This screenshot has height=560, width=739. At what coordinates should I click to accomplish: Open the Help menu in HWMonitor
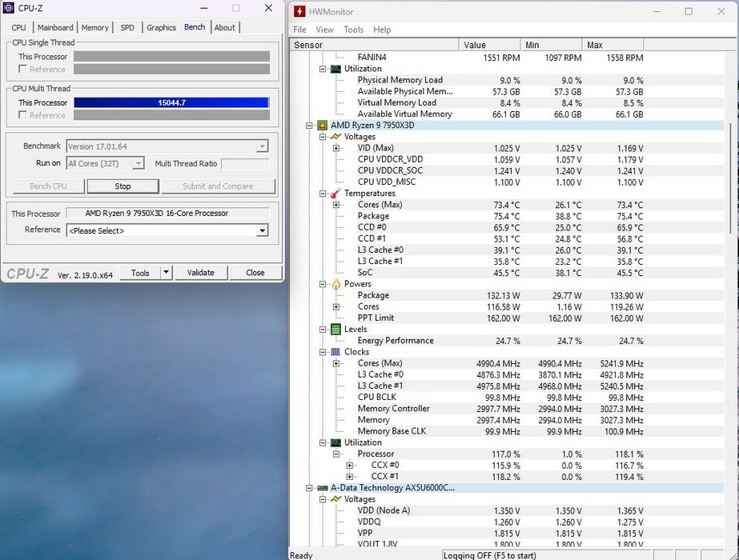tap(382, 30)
